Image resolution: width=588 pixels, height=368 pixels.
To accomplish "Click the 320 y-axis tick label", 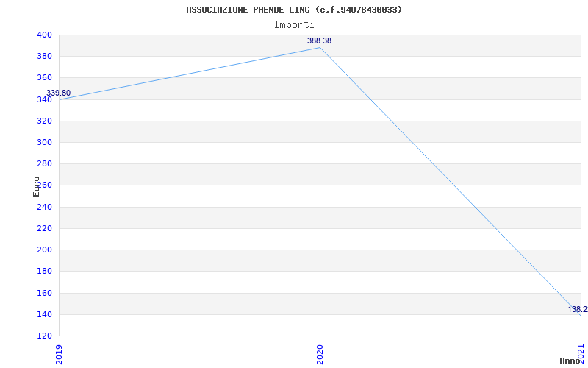I will (x=44, y=121).
